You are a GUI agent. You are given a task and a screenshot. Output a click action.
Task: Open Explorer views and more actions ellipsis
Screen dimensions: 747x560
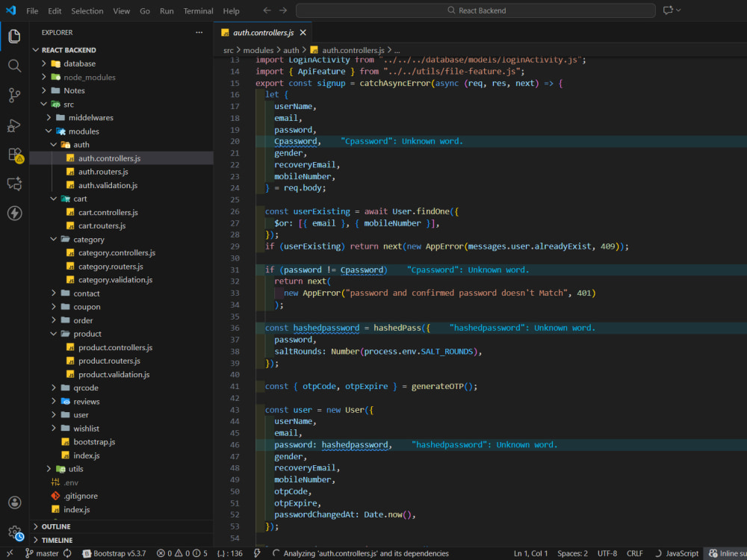(x=199, y=32)
